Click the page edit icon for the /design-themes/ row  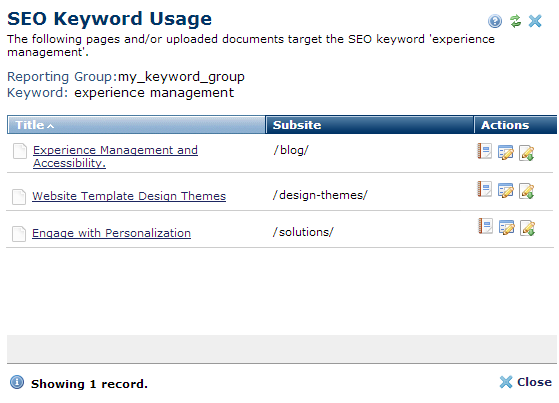point(527,191)
